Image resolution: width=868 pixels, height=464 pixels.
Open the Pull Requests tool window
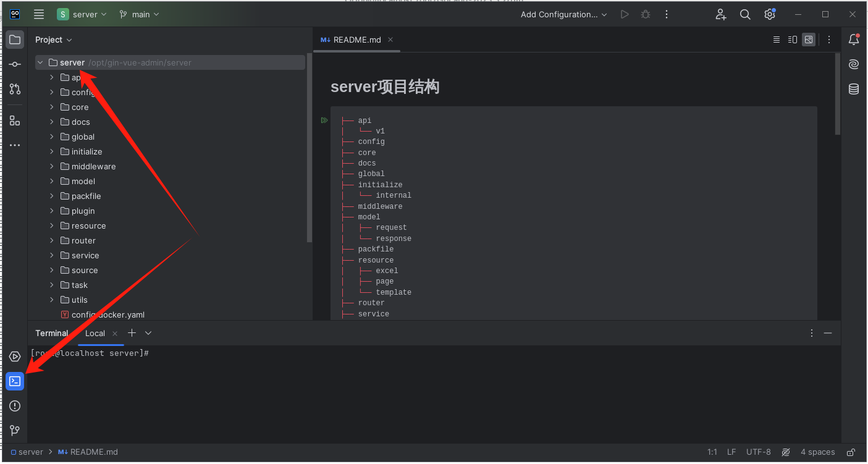pos(15,89)
